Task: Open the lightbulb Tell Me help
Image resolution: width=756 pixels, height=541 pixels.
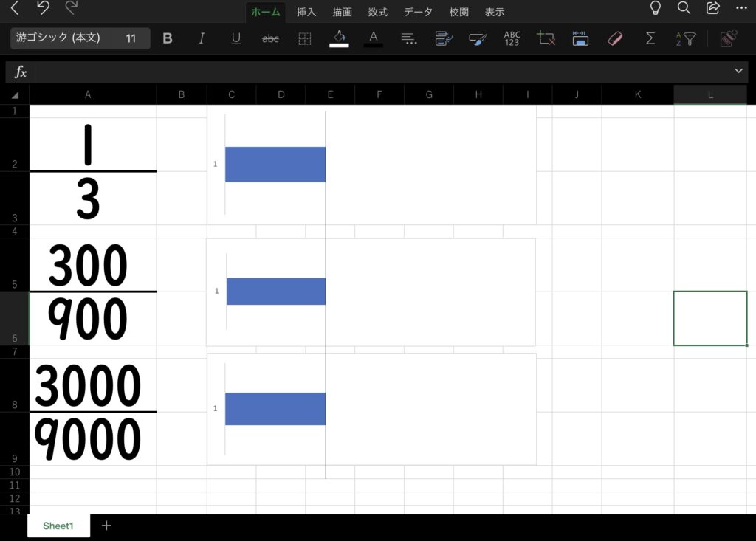Action: pos(656,7)
